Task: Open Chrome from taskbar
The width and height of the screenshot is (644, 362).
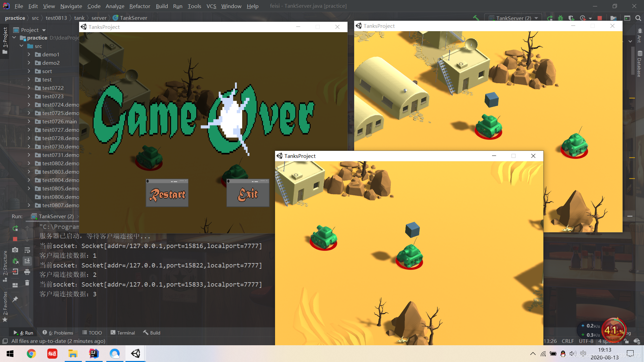Action: tap(31, 354)
